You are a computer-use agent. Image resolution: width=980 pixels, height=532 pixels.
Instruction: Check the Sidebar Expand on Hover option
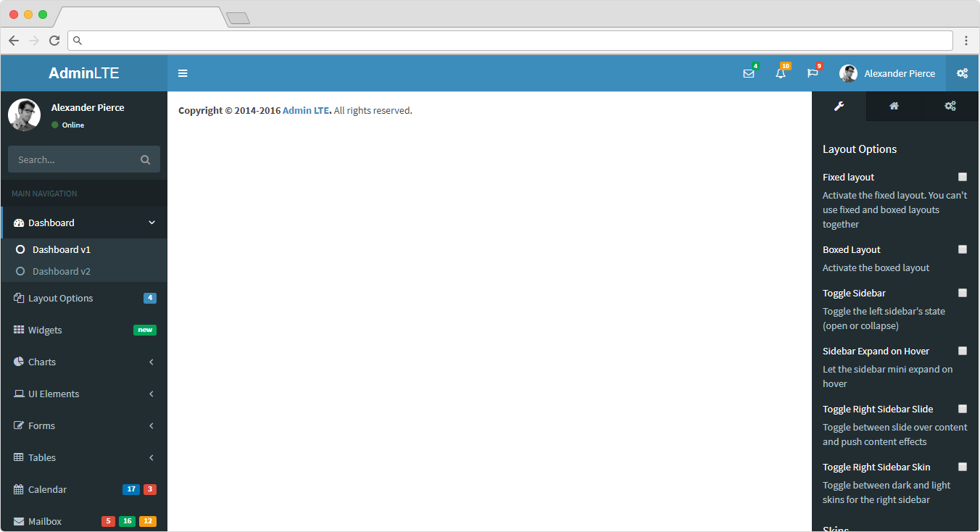coord(963,351)
